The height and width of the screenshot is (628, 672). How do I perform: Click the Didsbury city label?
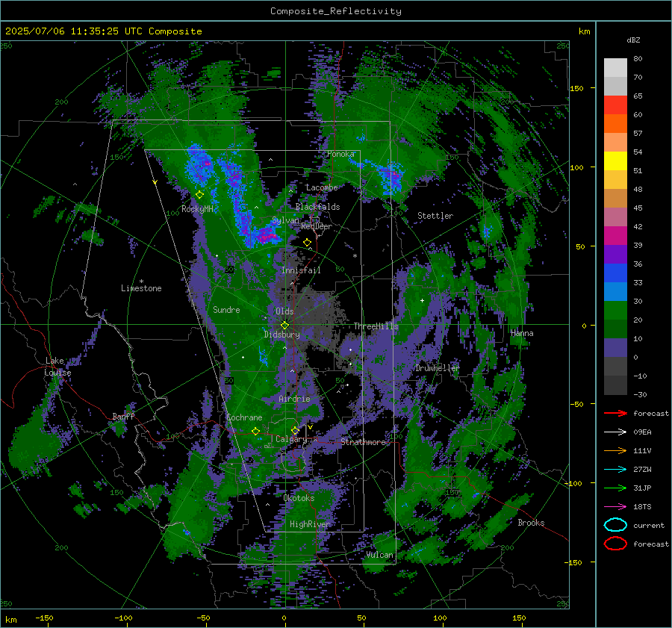tap(281, 335)
